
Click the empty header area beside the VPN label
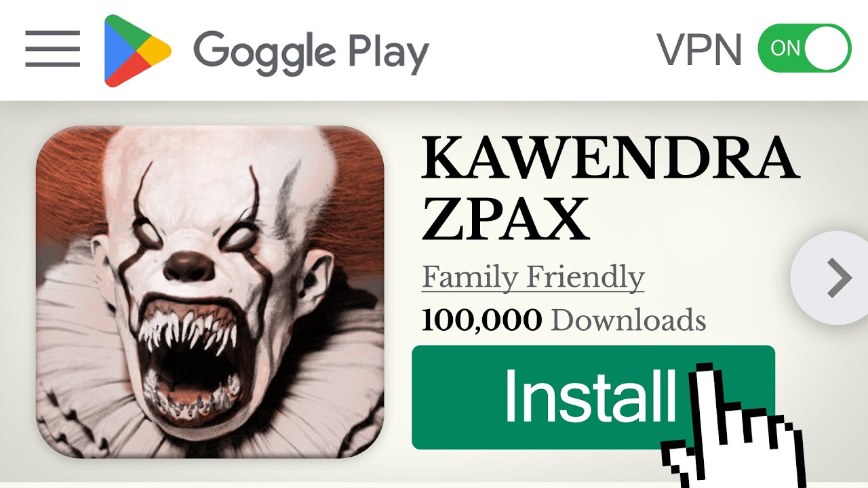(542, 51)
